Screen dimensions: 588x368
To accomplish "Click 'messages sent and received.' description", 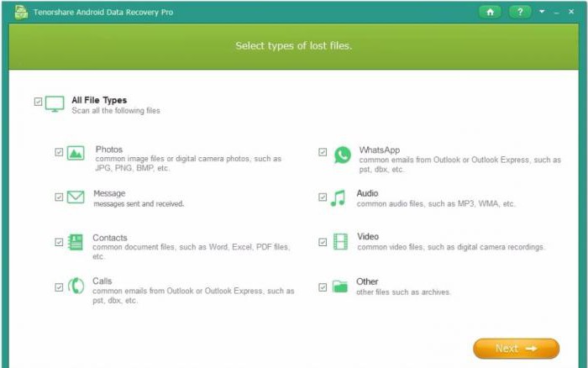I will (x=139, y=203).
